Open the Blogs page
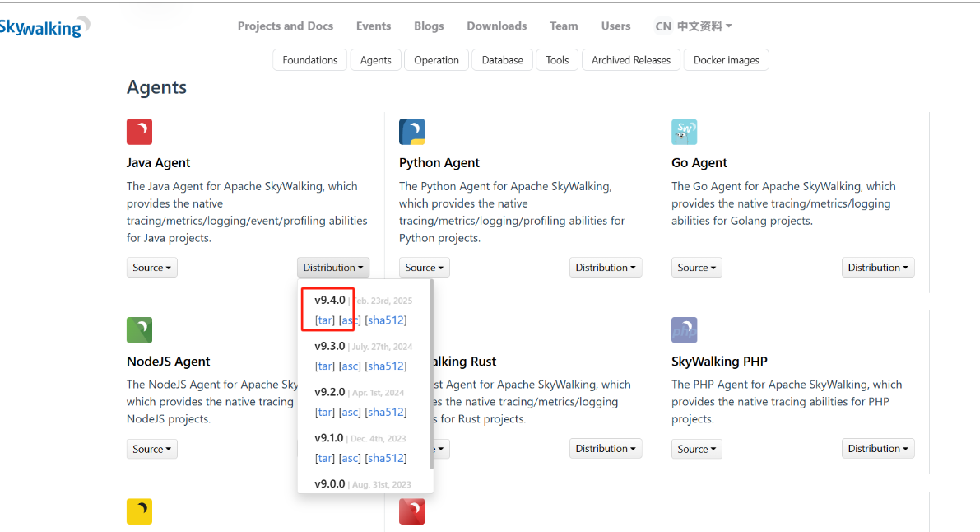 point(429,26)
